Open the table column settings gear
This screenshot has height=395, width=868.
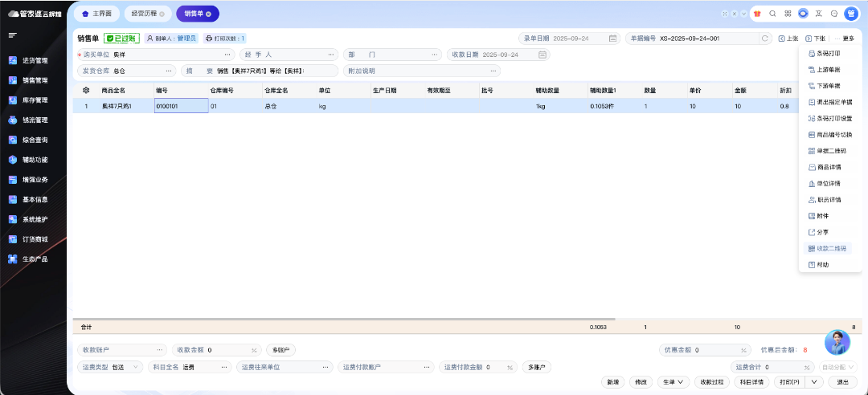pyautogui.click(x=86, y=91)
